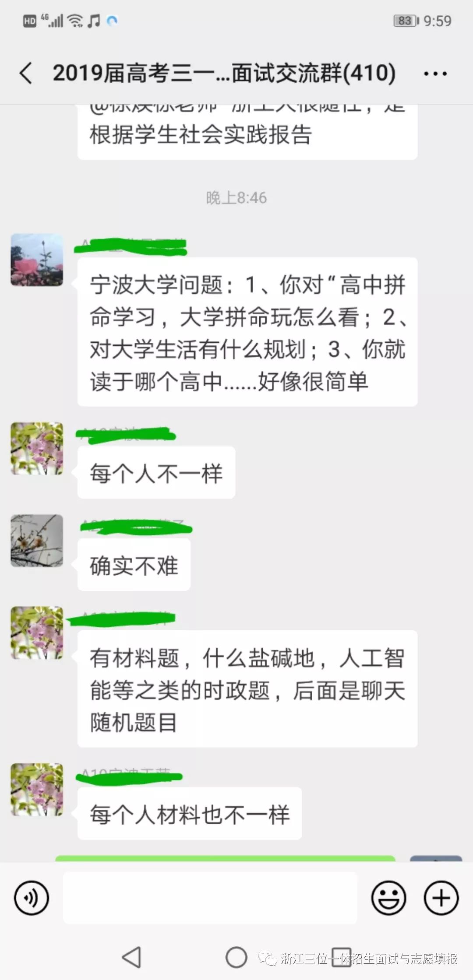The image size is (473, 980).
Task: Tap the 晚上8:46 timestamp label
Action: pos(236,198)
